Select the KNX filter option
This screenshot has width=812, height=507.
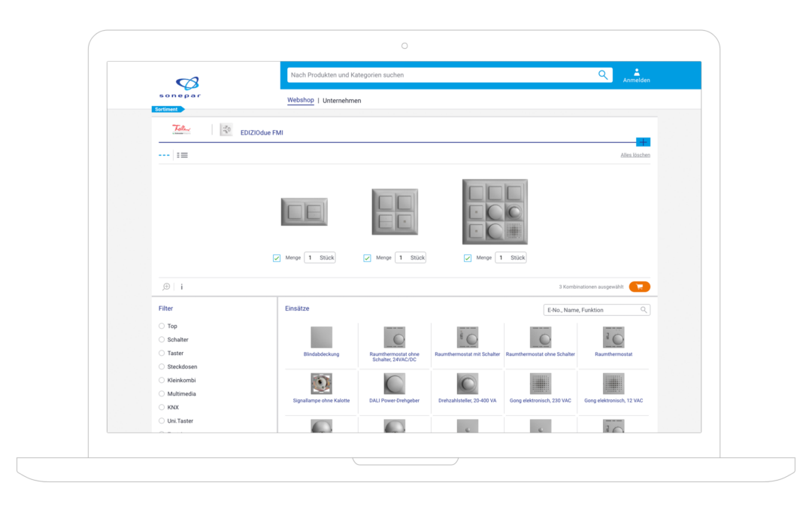[162, 408]
